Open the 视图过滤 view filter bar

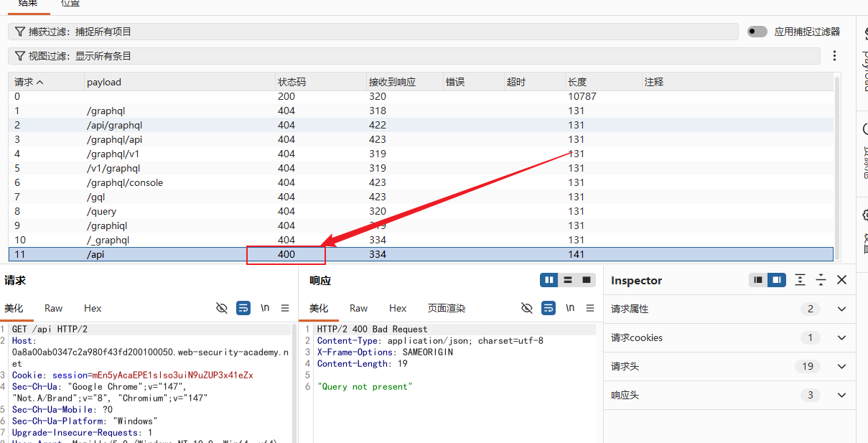pyautogui.click(x=414, y=56)
